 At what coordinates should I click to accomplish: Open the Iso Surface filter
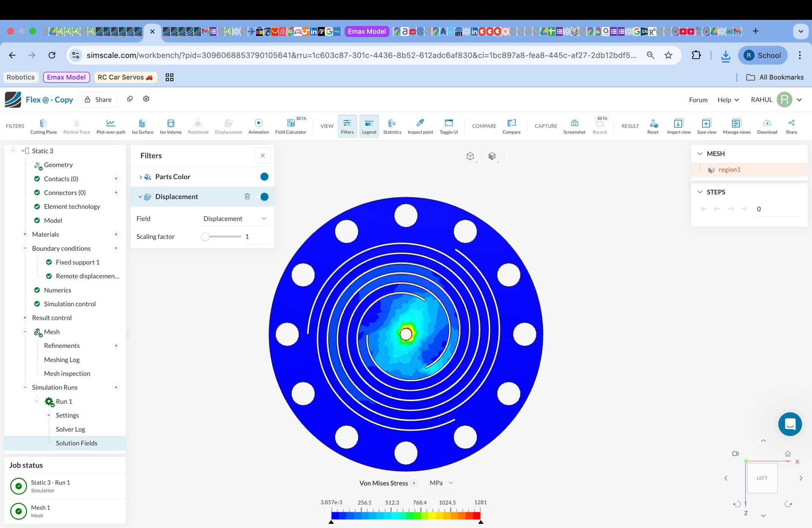click(143, 126)
